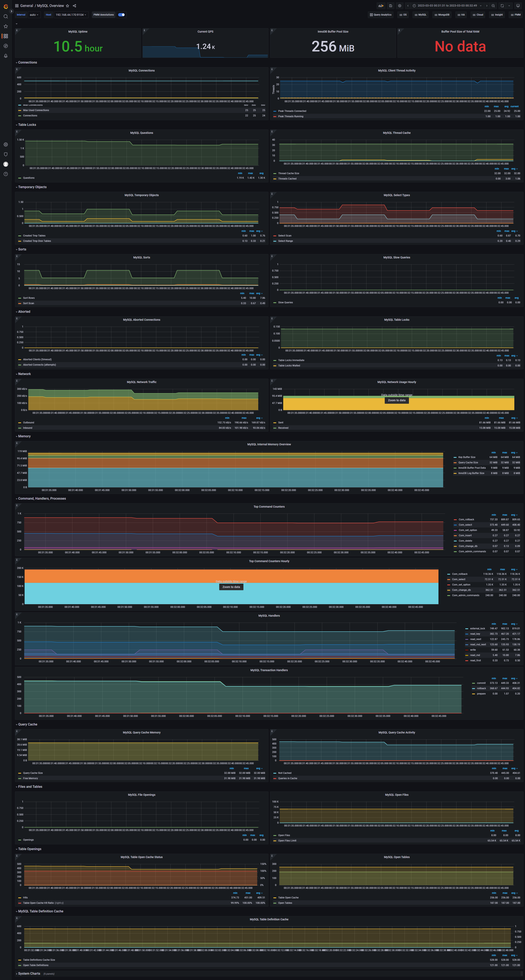Image resolution: width=525 pixels, height=980 pixels.
Task: Open the MySQL Questions panel title menu
Action: point(142,133)
